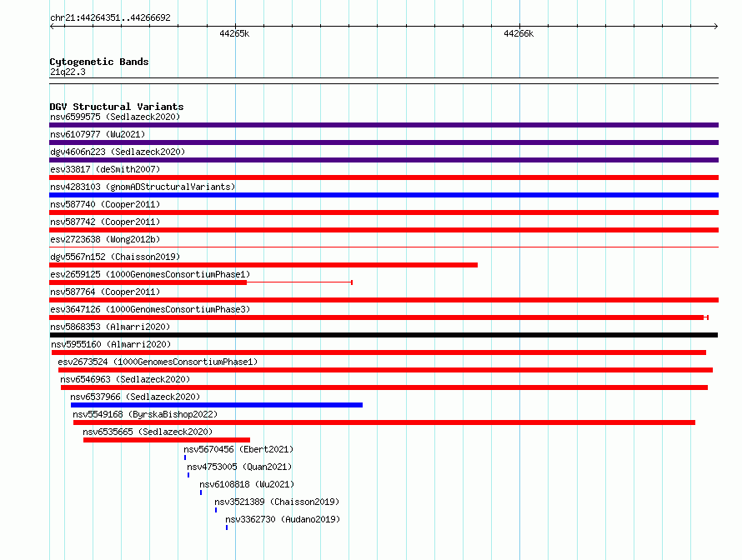Open the nsv4753005 (Quan2021) label
This screenshot has width=742, height=560.
[239, 467]
